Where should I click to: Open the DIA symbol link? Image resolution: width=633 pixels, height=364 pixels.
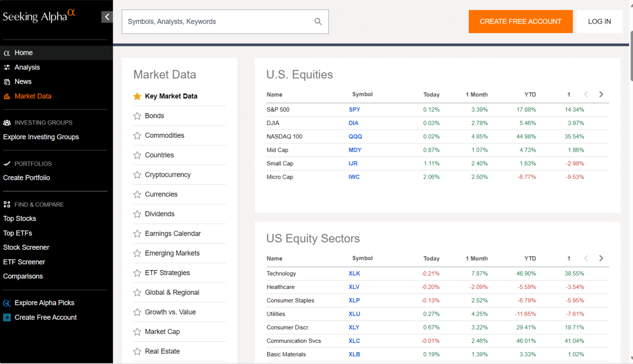(354, 123)
